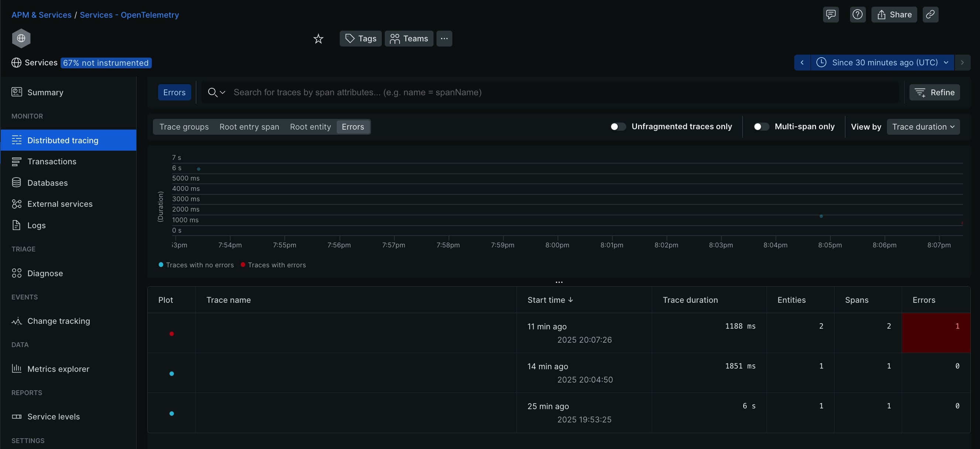The image size is (980, 449).
Task: Toggle Traces with errors legend
Action: [273, 265]
